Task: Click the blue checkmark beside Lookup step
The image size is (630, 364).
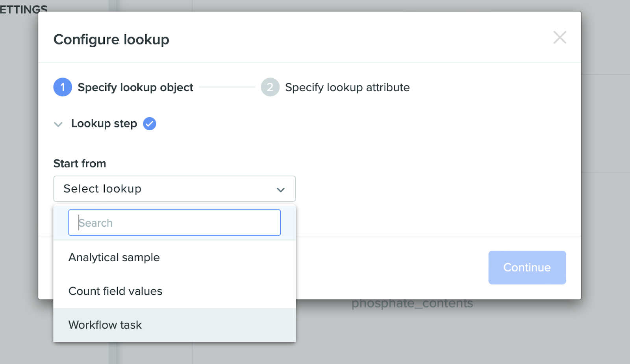Action: pos(150,124)
